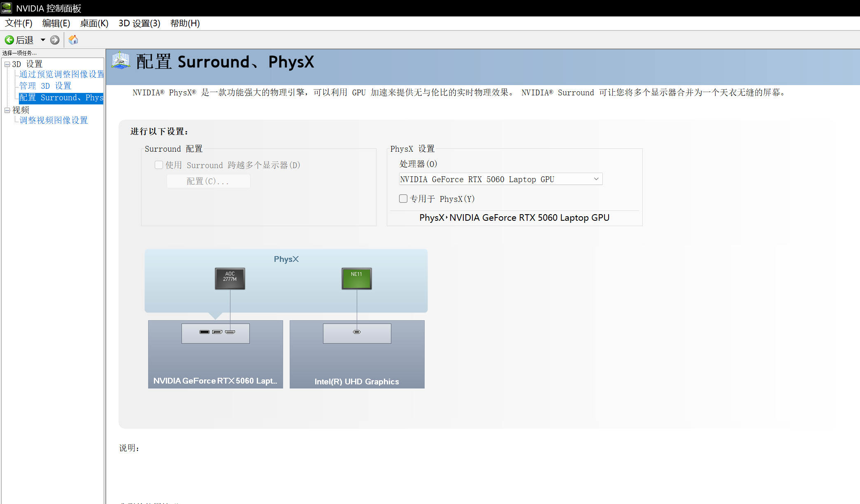Collapse the 3D 设置 tree node
Image resolution: width=860 pixels, height=504 pixels.
(x=7, y=64)
